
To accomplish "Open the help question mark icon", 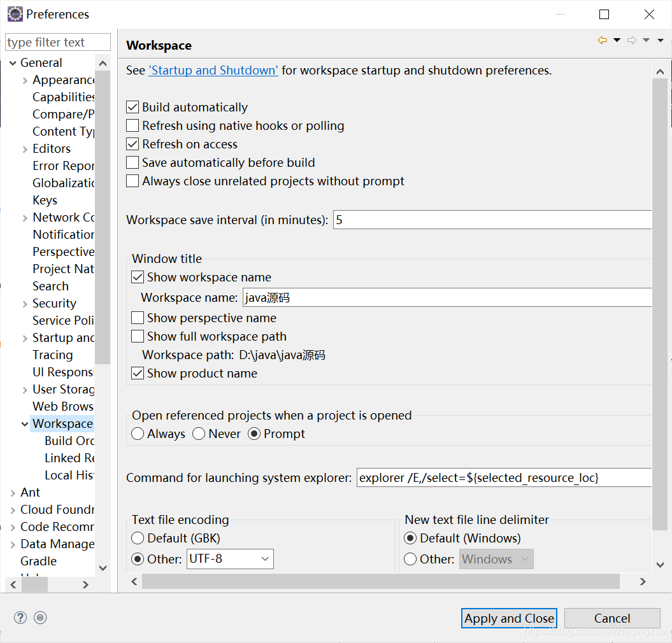I will point(20,618).
